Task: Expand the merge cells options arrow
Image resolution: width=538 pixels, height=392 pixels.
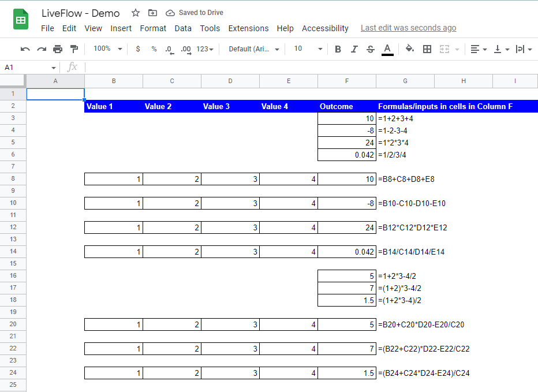Action: 457,50
